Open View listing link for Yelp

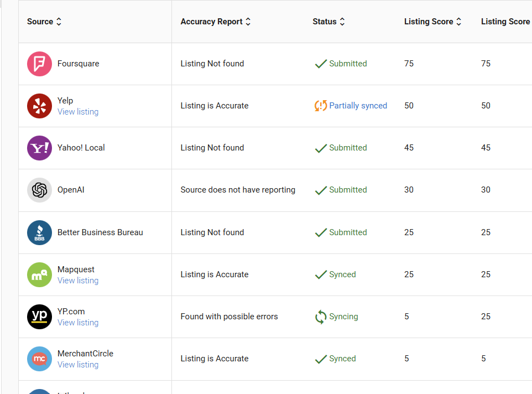point(78,112)
